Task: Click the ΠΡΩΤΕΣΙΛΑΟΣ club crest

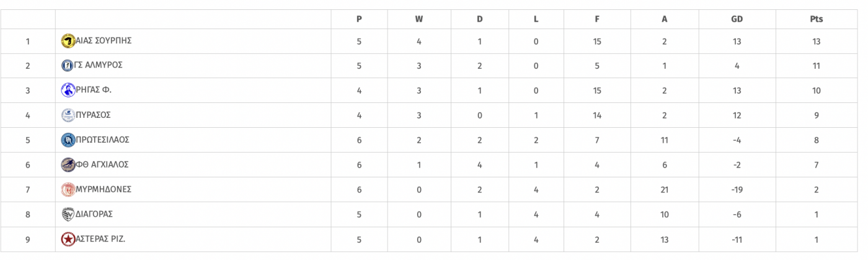Action: [68, 140]
